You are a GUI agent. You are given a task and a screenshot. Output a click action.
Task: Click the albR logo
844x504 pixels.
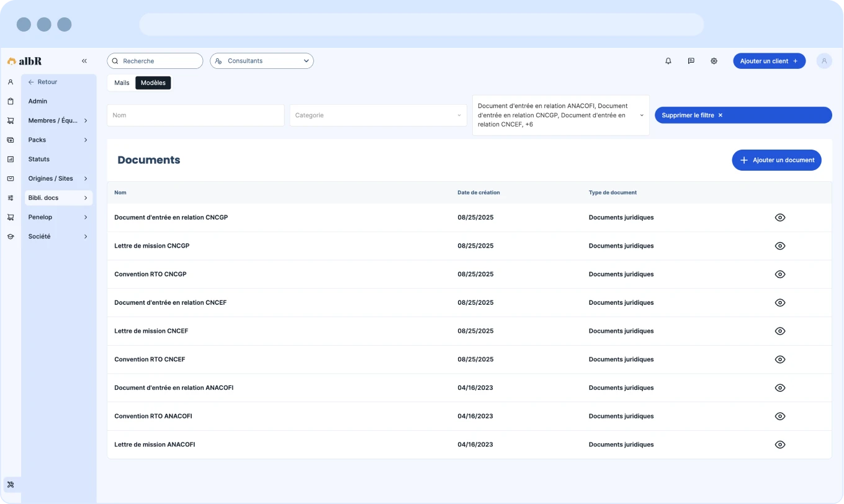pyautogui.click(x=25, y=61)
